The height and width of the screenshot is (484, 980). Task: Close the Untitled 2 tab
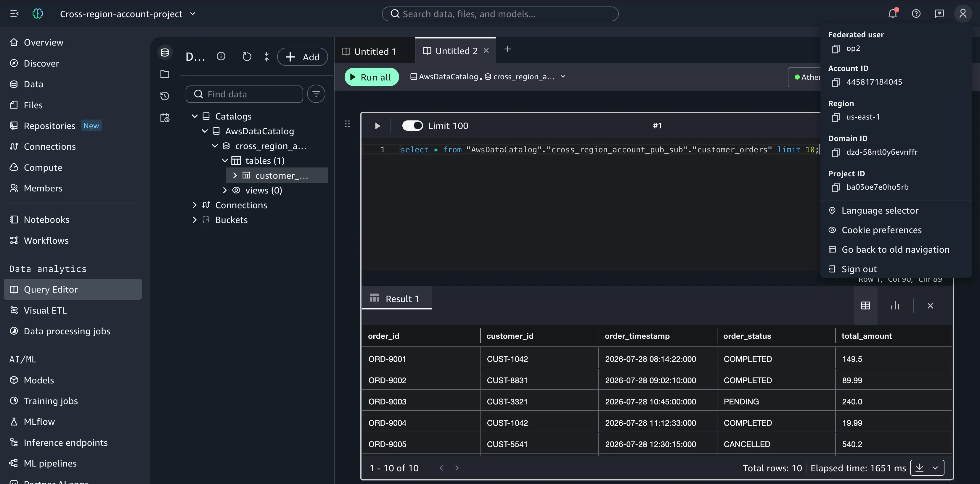tap(486, 51)
